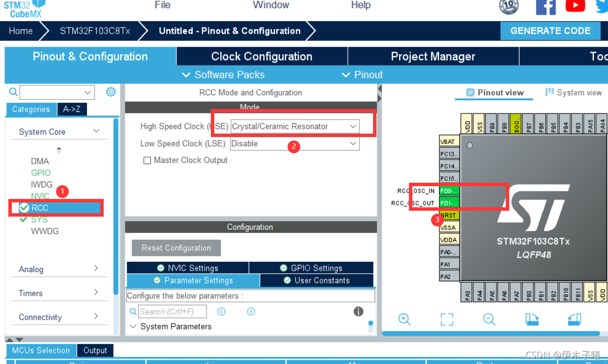Click the search magnifier in Categories panel

click(x=13, y=91)
